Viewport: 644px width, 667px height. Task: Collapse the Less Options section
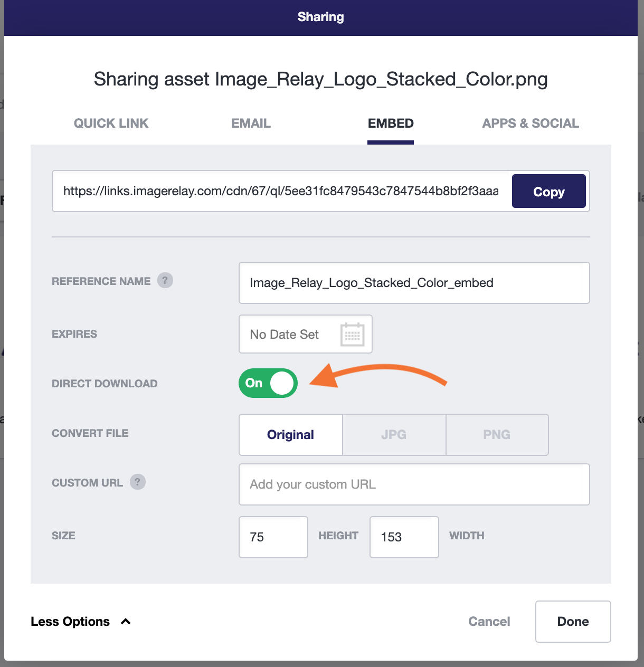(81, 622)
